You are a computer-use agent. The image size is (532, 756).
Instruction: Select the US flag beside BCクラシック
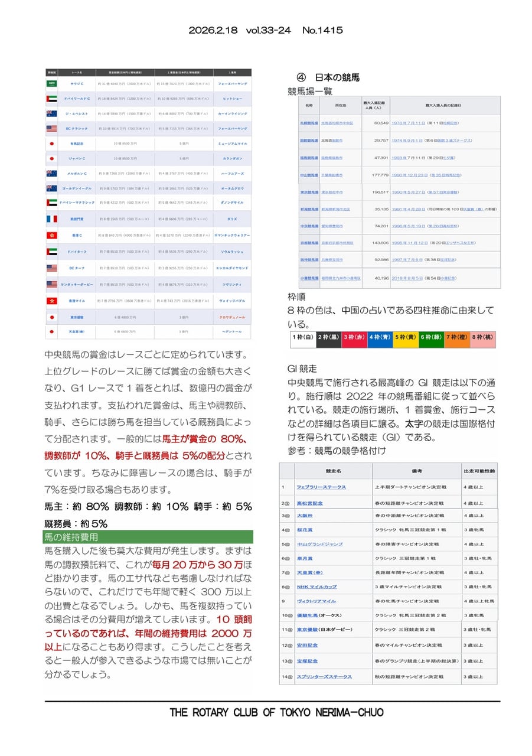tap(52, 128)
